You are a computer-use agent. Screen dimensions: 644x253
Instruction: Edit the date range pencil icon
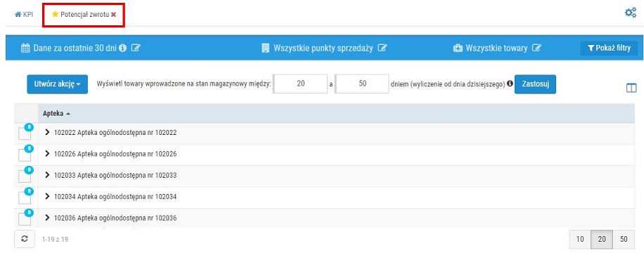136,48
